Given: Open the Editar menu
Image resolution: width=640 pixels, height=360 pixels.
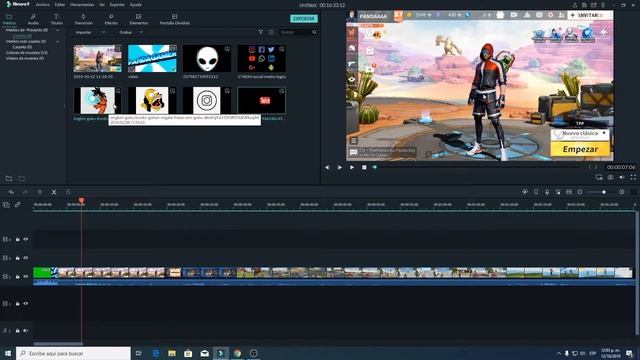Looking at the screenshot, I should 60,5.
